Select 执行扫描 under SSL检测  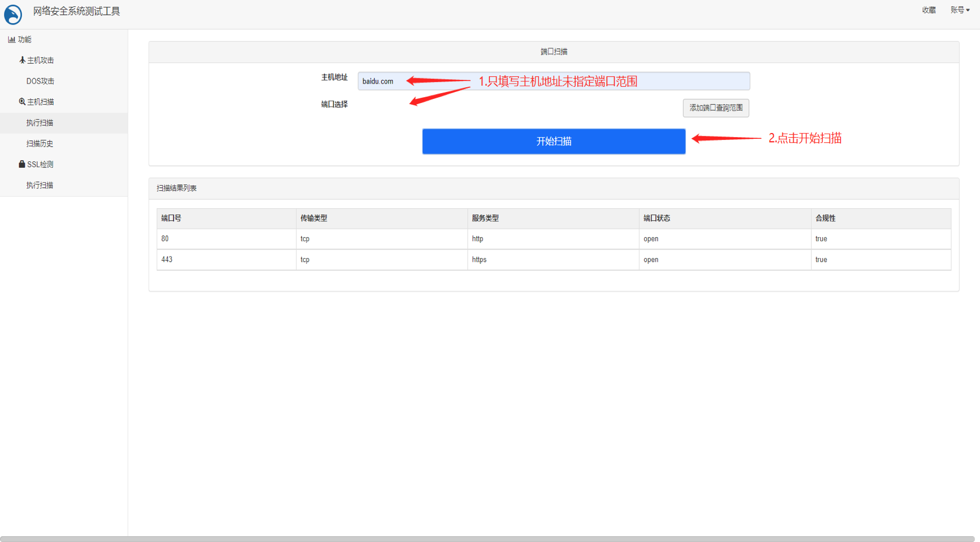pyautogui.click(x=40, y=185)
